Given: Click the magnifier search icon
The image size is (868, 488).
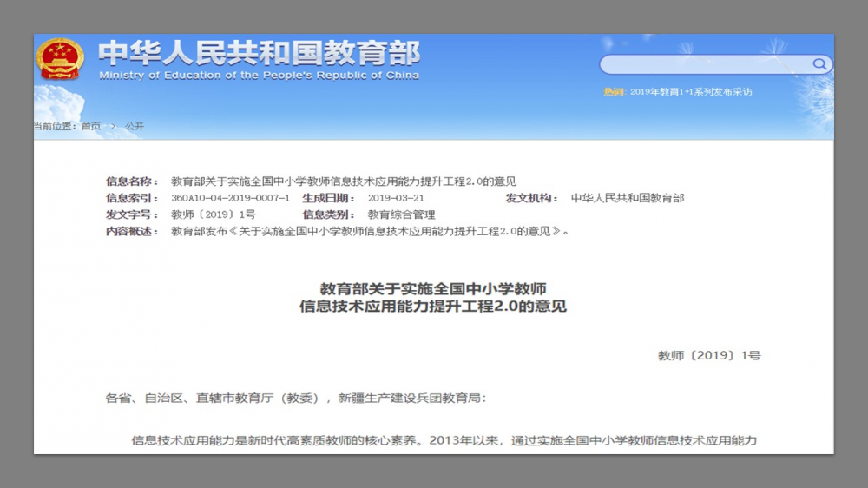Looking at the screenshot, I should (819, 64).
